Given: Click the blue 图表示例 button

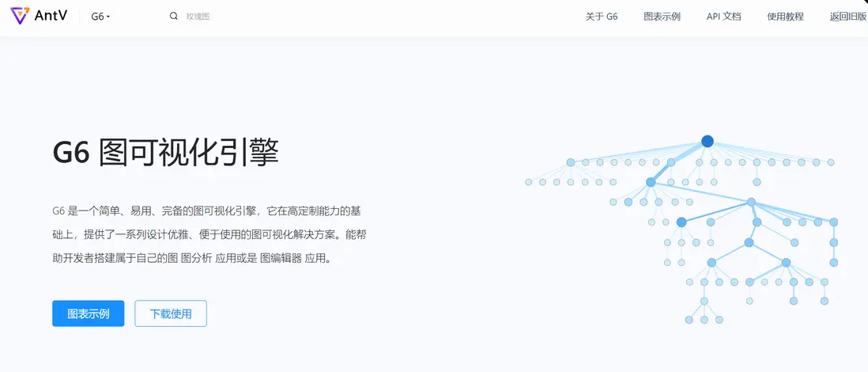Looking at the screenshot, I should coord(89,313).
